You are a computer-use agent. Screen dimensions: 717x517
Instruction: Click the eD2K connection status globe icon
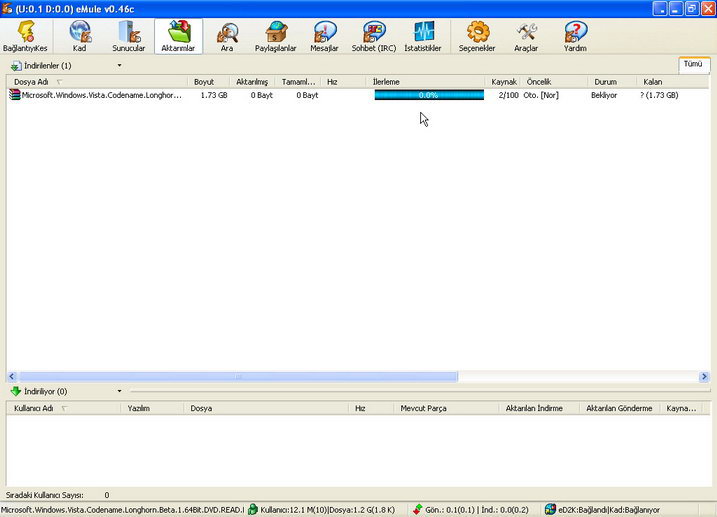click(x=551, y=509)
